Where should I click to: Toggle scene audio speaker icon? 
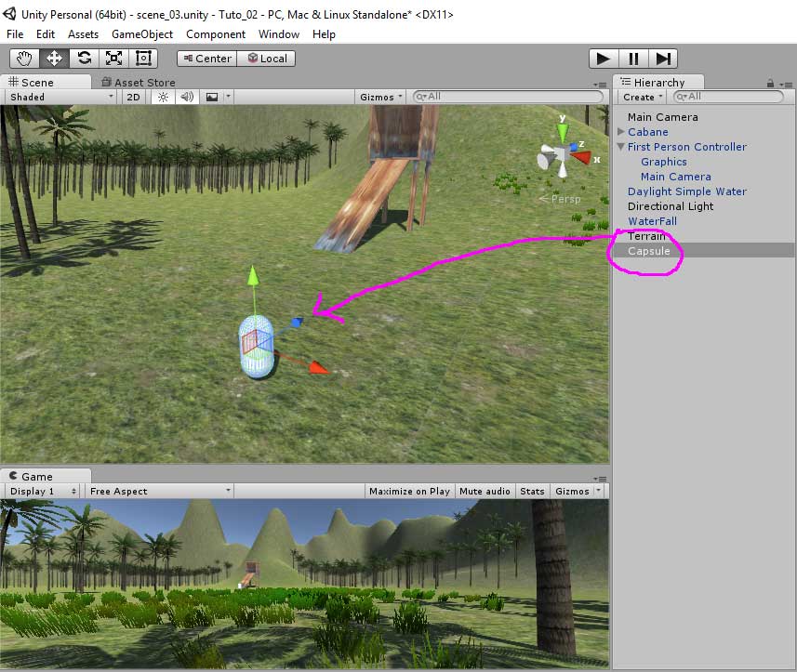click(187, 97)
